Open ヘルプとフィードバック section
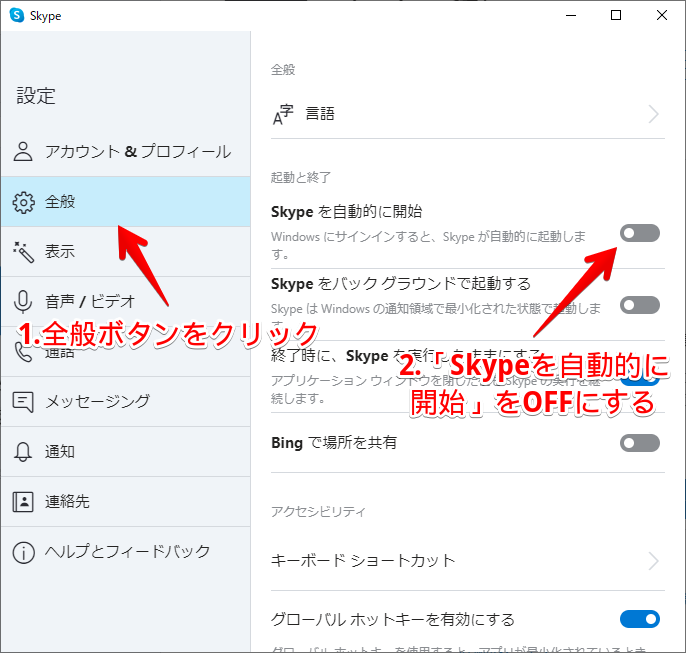This screenshot has width=686, height=653. coord(126,552)
